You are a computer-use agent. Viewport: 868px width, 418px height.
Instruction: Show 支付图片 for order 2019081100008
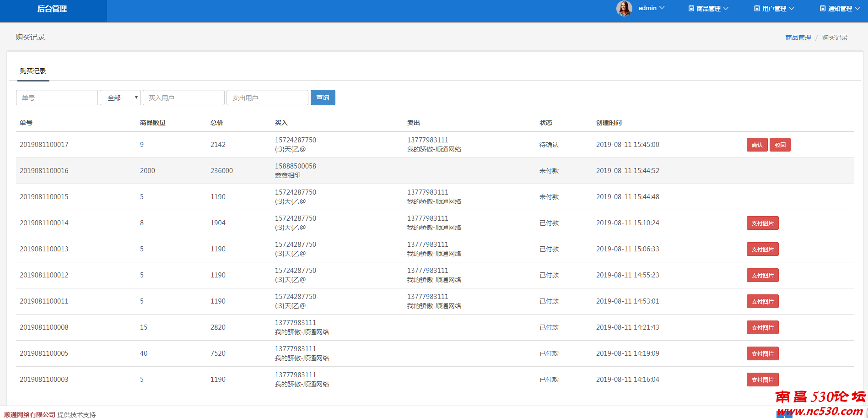[762, 327]
